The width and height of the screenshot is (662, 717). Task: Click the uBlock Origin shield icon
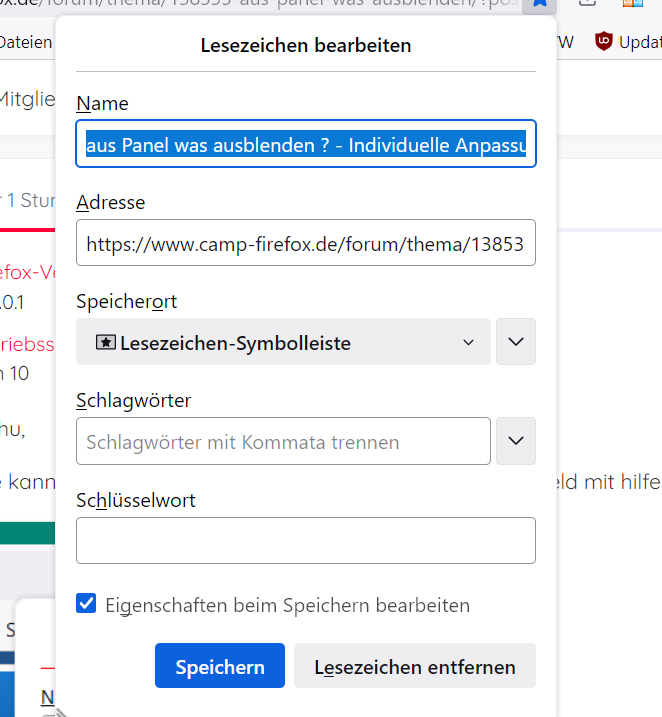point(603,42)
